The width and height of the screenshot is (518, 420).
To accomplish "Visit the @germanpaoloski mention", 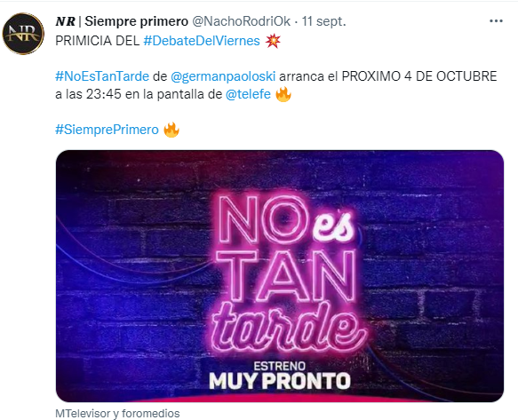I will point(223,76).
